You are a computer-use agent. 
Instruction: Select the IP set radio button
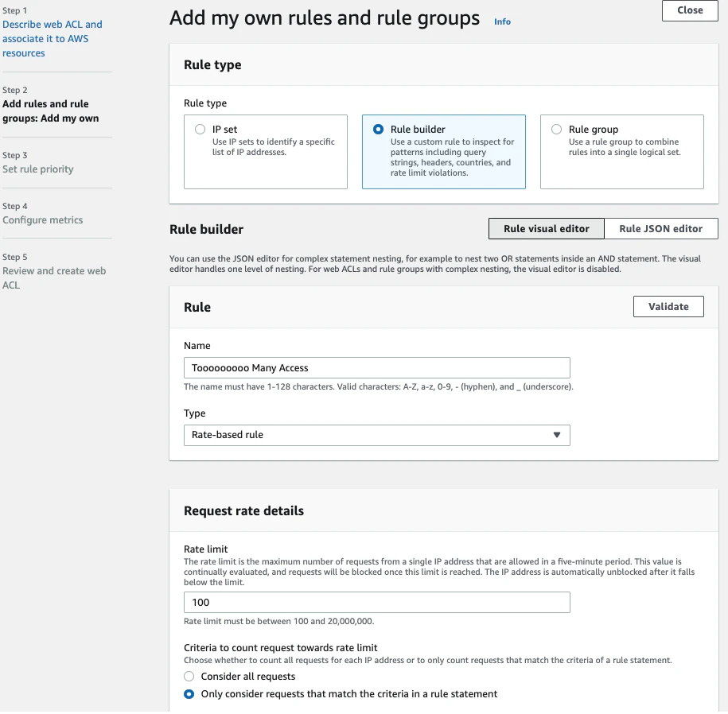point(200,130)
